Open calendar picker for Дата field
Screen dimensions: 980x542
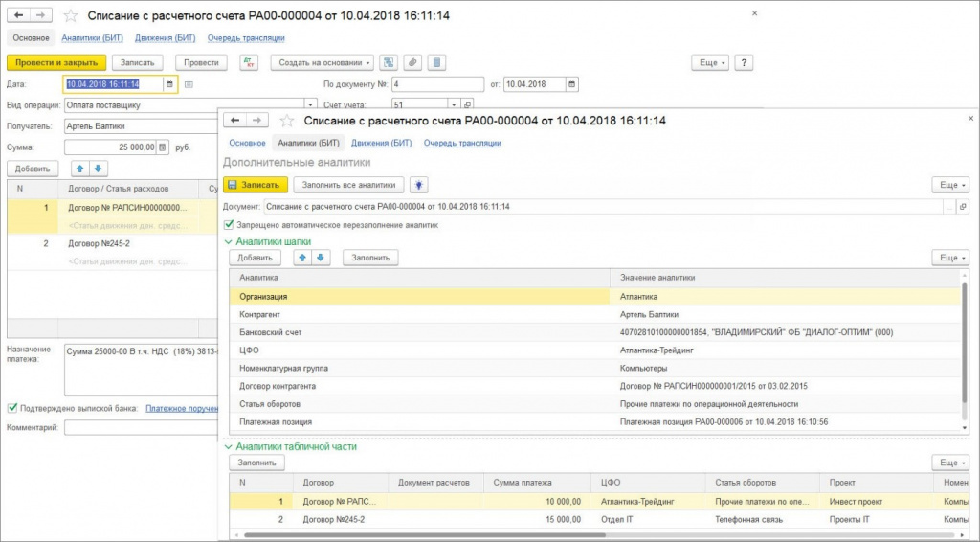(169, 84)
